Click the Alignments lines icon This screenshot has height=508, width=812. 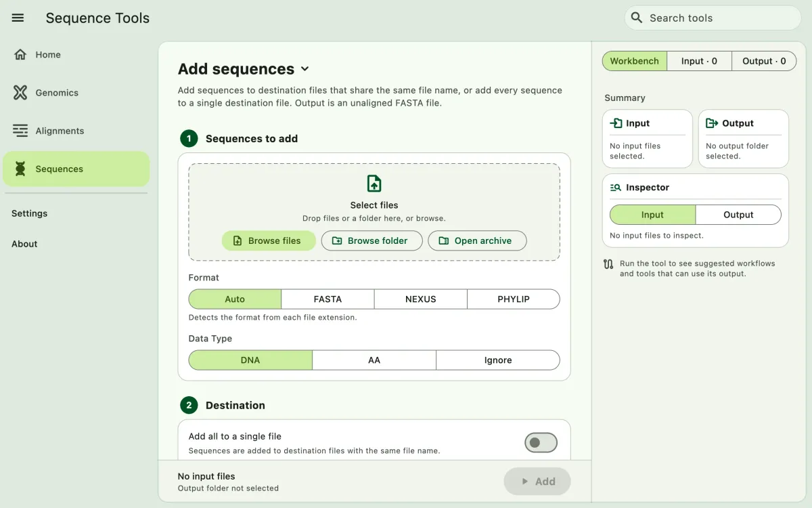click(20, 131)
